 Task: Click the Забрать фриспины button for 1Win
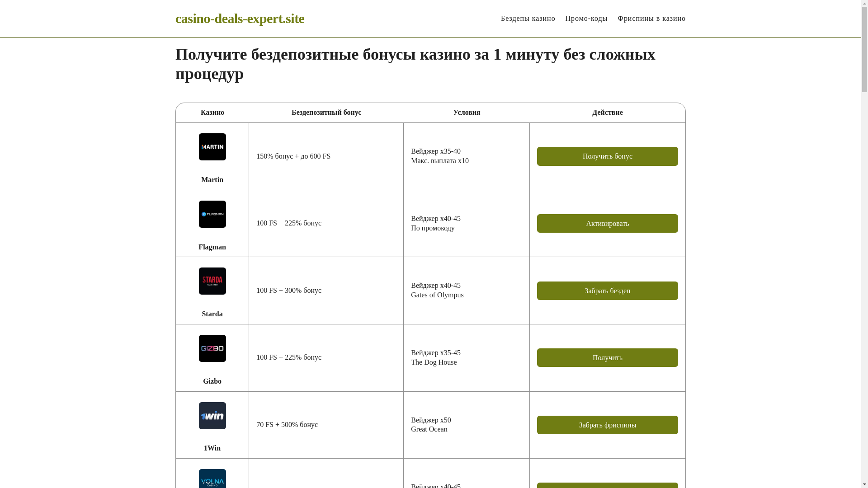click(x=607, y=425)
